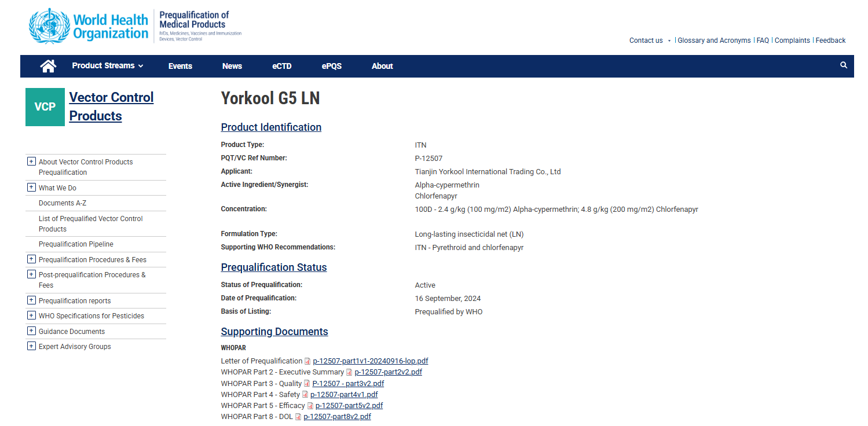The height and width of the screenshot is (426, 868).
Task: Open the search magnifier icon
Action: (x=844, y=65)
